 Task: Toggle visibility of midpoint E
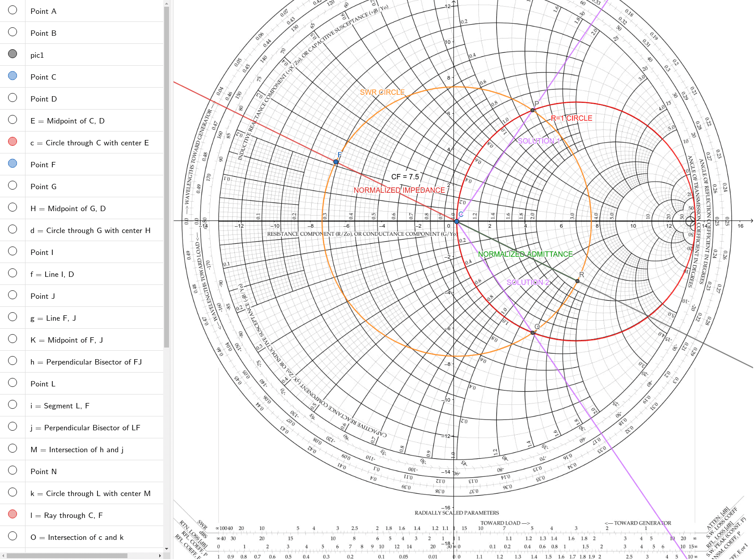click(x=13, y=119)
